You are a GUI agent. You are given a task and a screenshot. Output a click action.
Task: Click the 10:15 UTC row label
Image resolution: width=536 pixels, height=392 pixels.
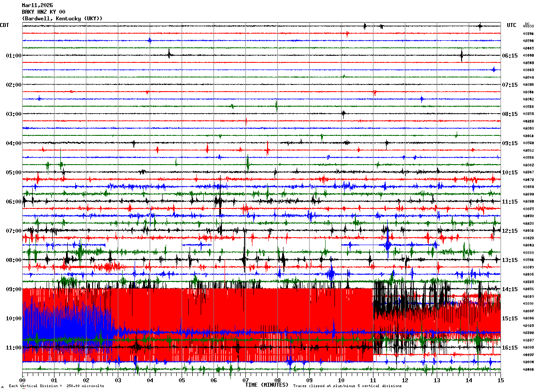509,173
